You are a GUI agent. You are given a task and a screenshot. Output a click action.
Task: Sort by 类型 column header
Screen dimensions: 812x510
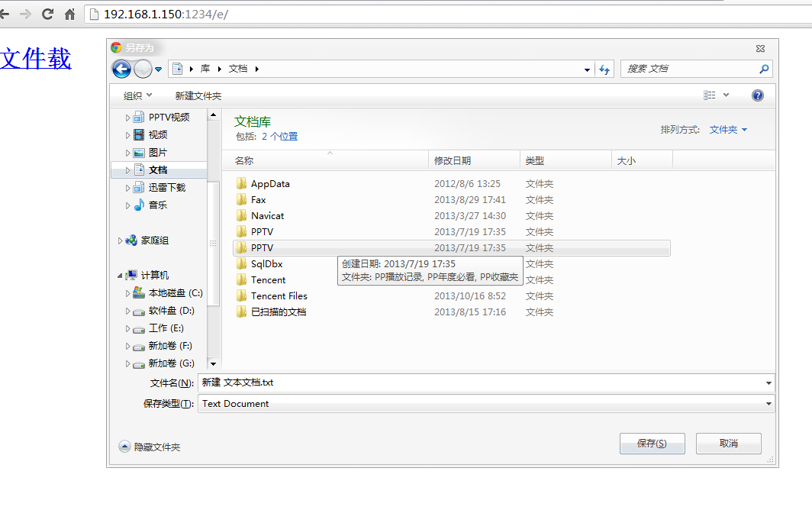pyautogui.click(x=566, y=160)
